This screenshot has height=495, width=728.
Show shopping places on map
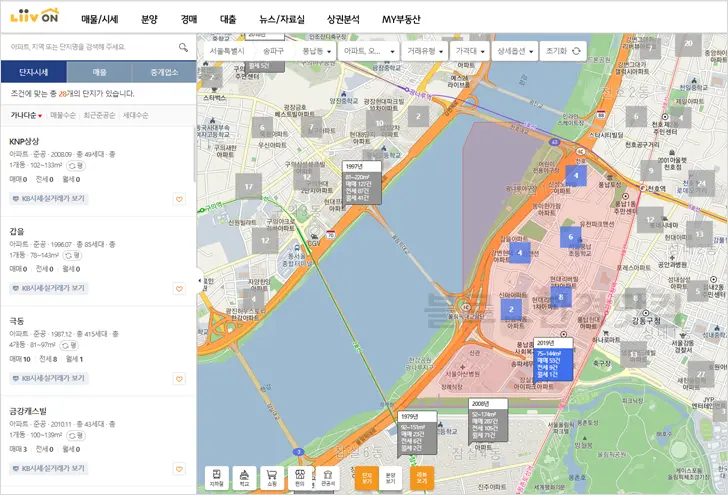point(271,477)
